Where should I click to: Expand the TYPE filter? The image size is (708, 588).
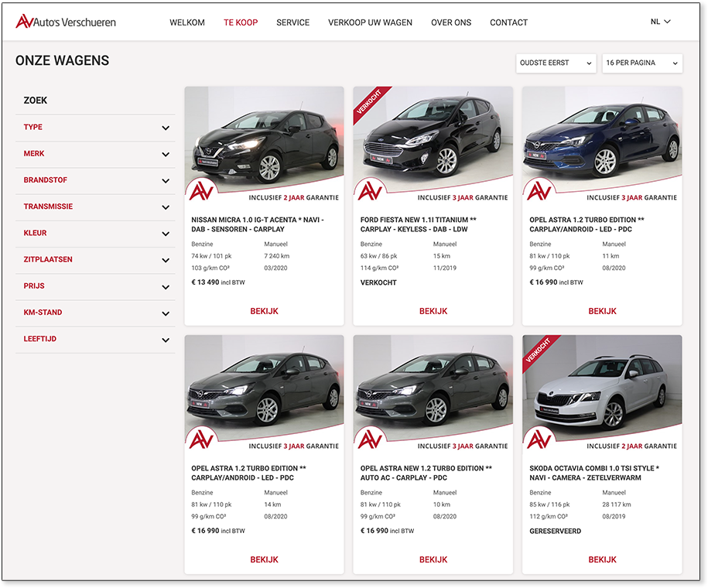coord(95,128)
